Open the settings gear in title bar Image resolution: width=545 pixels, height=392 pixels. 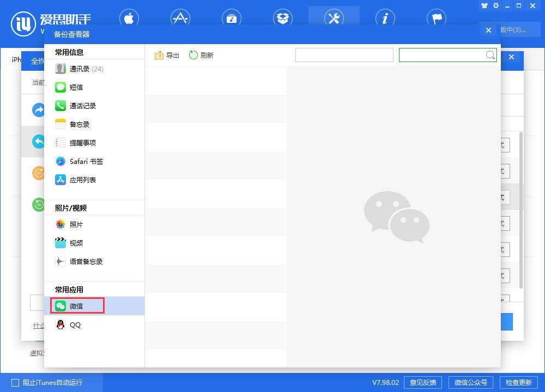[496, 5]
